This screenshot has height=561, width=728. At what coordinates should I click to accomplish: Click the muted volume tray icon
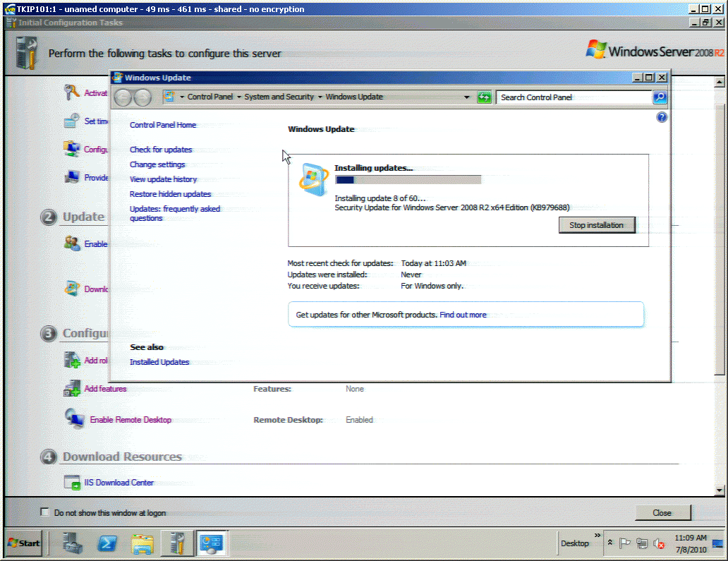659,543
